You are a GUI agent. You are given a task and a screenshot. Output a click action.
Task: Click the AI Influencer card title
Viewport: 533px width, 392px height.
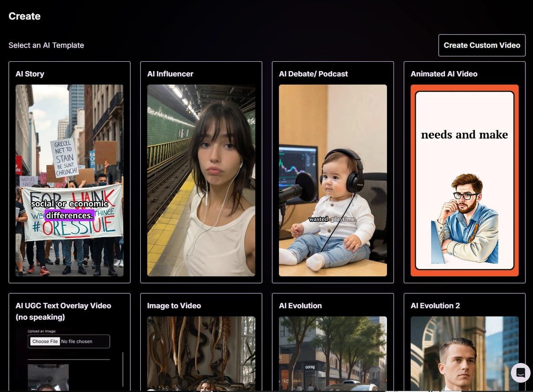tap(170, 74)
